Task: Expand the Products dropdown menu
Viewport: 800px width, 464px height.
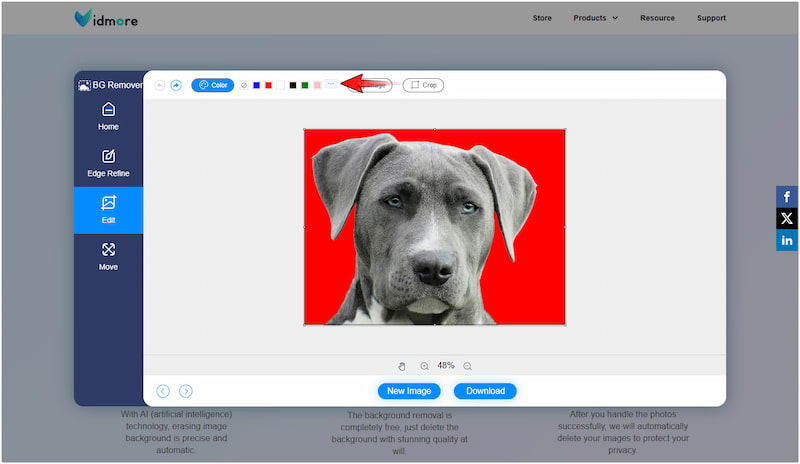Action: click(595, 18)
